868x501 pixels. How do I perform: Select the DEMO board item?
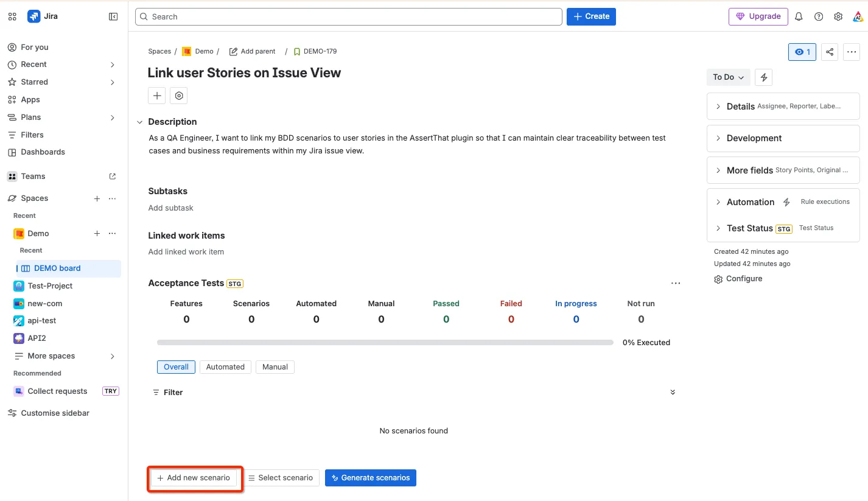pyautogui.click(x=69, y=268)
